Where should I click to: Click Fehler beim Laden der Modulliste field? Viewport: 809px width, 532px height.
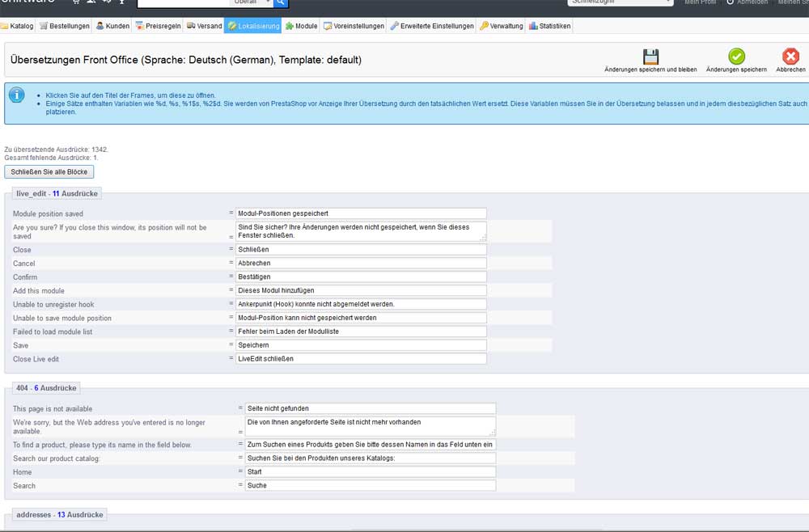pyautogui.click(x=361, y=331)
